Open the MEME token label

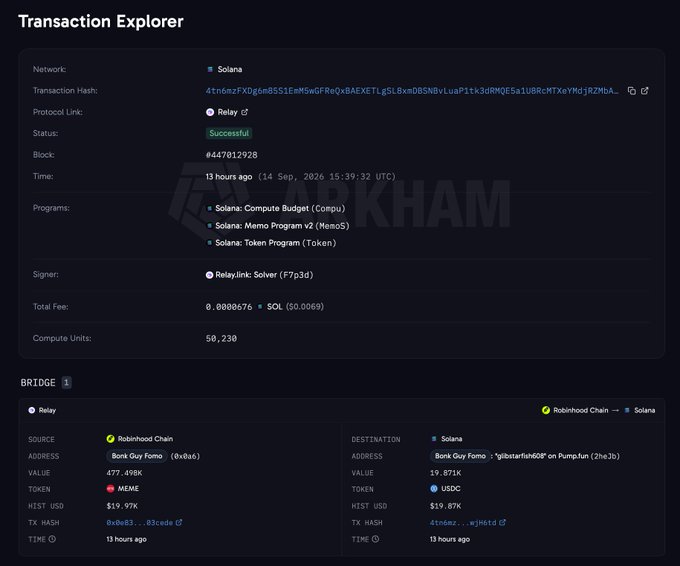click(128, 489)
